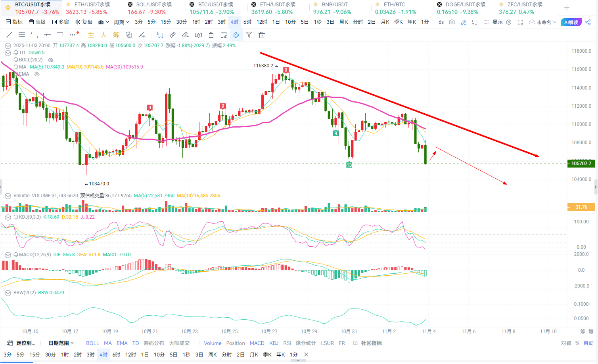This screenshot has height=364, width=598.
Task: Click the share icon beside AI解读
Action: (588, 22)
